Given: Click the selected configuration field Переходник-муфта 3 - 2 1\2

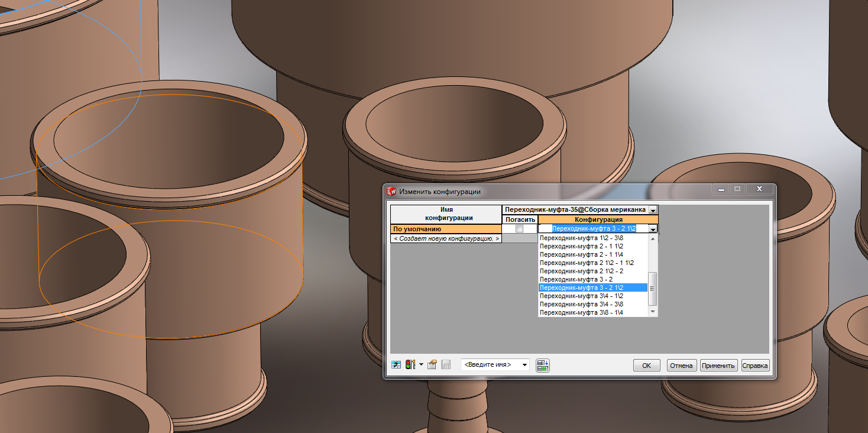Looking at the screenshot, I should pos(594,228).
